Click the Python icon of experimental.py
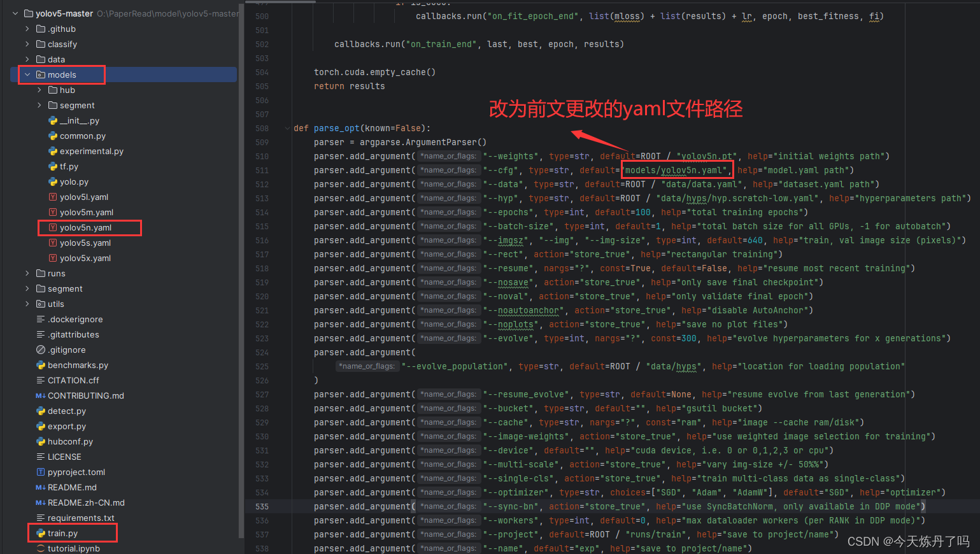Viewport: 980px width, 554px height. (53, 151)
